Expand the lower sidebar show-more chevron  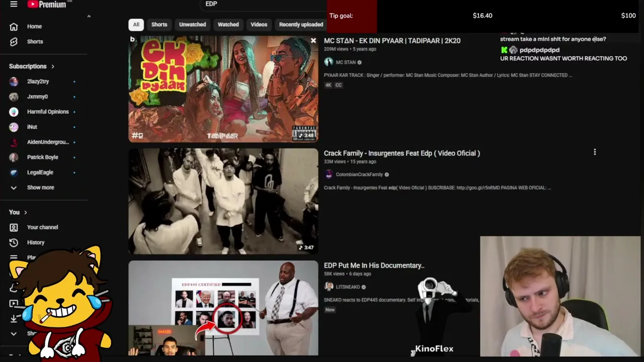point(14,333)
